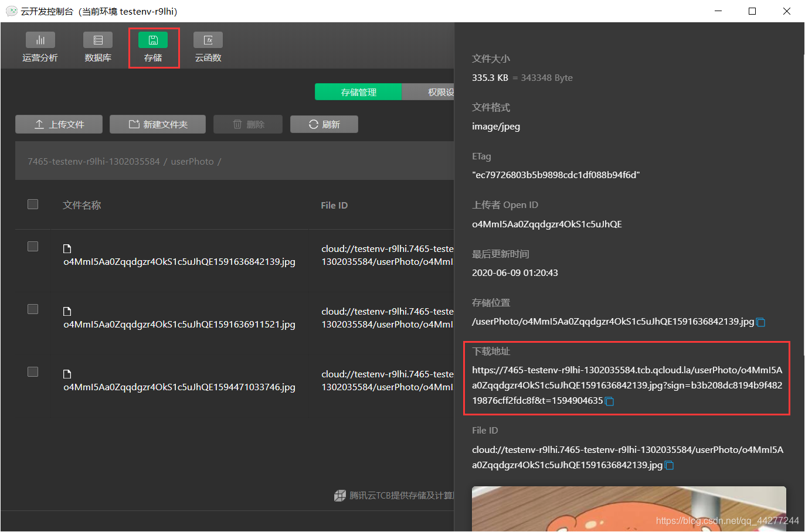805x532 pixels.
Task: Click the storage path /userPhoto/...1591636842139.jpg text
Action: coord(613,322)
